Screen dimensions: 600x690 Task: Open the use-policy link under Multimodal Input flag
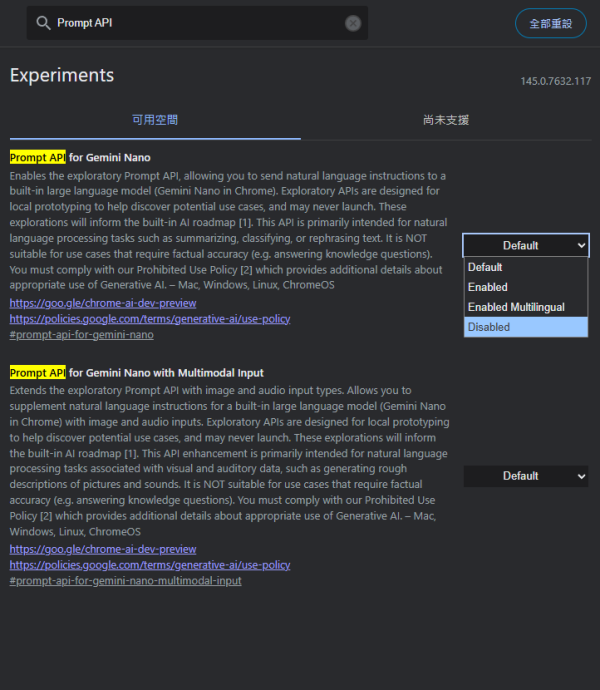tap(150, 565)
